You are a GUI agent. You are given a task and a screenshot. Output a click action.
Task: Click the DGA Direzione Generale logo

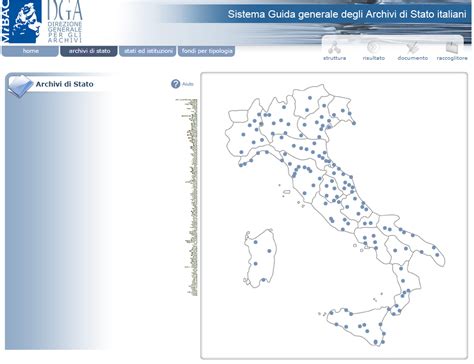coord(65,21)
